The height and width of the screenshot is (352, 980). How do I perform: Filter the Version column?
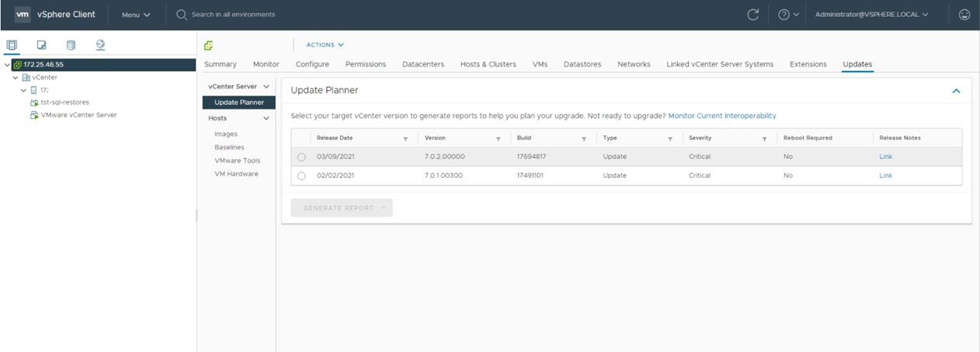pos(499,138)
